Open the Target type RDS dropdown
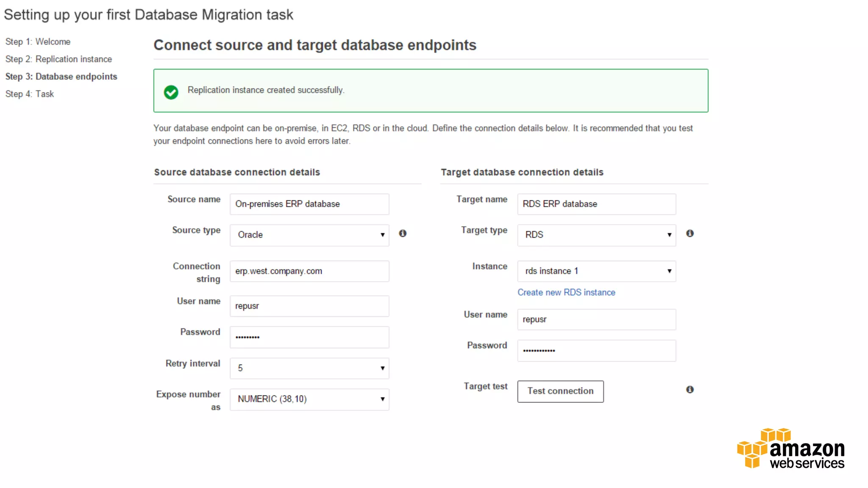 pyautogui.click(x=596, y=235)
